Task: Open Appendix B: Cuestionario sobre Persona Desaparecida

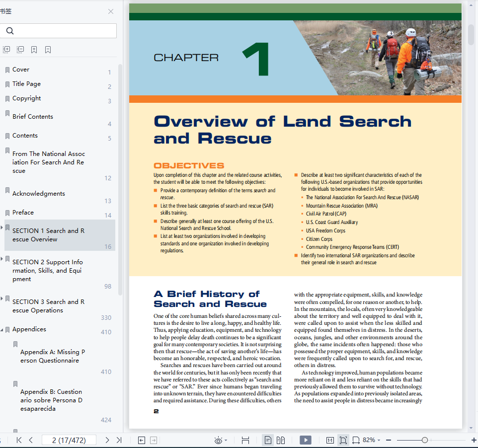Action: [51, 400]
